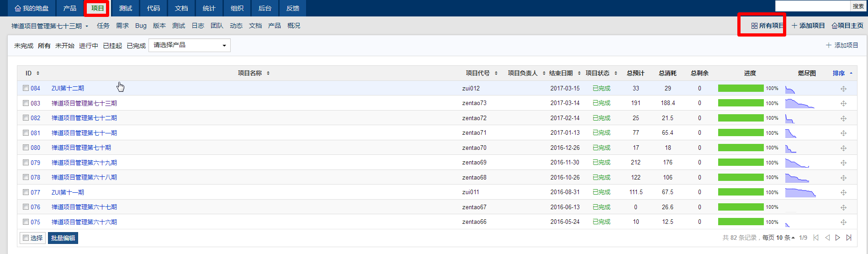The height and width of the screenshot is (254, 868).
Task: Jump to the last page of projects
Action: pos(849,238)
